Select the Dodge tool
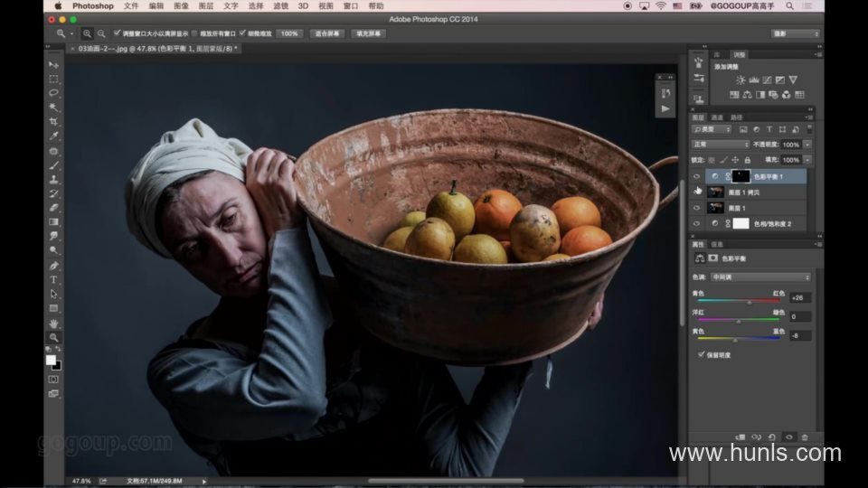The width and height of the screenshot is (868, 488). [53, 250]
